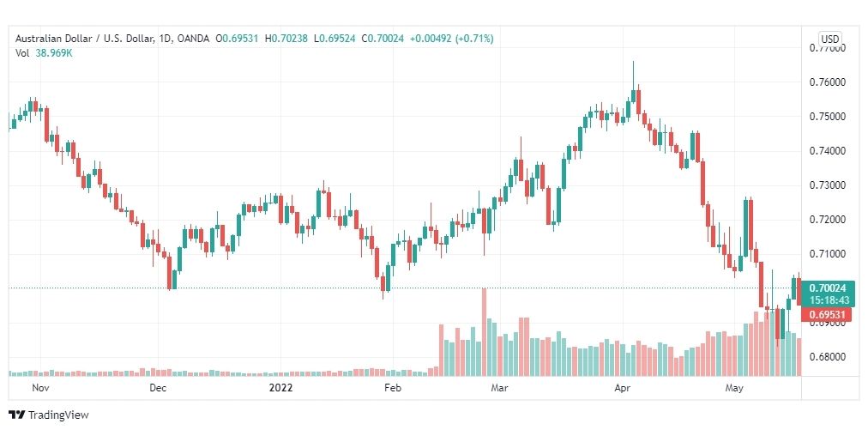
Task: Open the TradingView text link
Action: tap(58, 415)
